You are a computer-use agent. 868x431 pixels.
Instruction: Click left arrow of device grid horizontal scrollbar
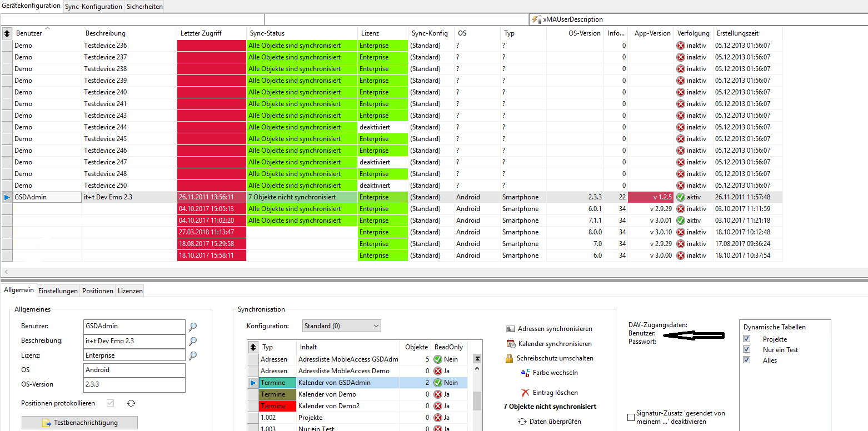[6, 272]
